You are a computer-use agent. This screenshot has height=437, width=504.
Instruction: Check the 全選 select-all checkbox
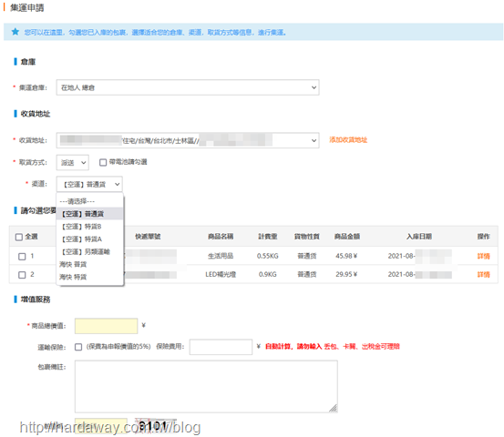tap(19, 237)
